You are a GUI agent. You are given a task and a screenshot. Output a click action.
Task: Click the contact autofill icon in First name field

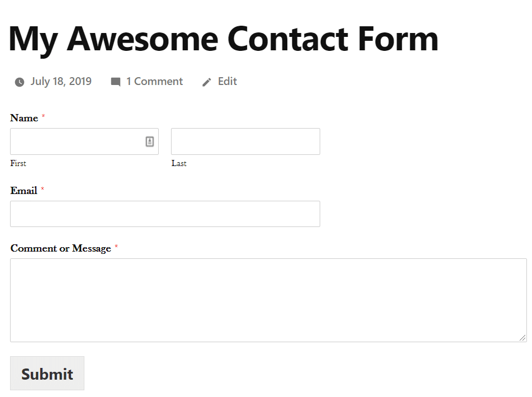149,141
